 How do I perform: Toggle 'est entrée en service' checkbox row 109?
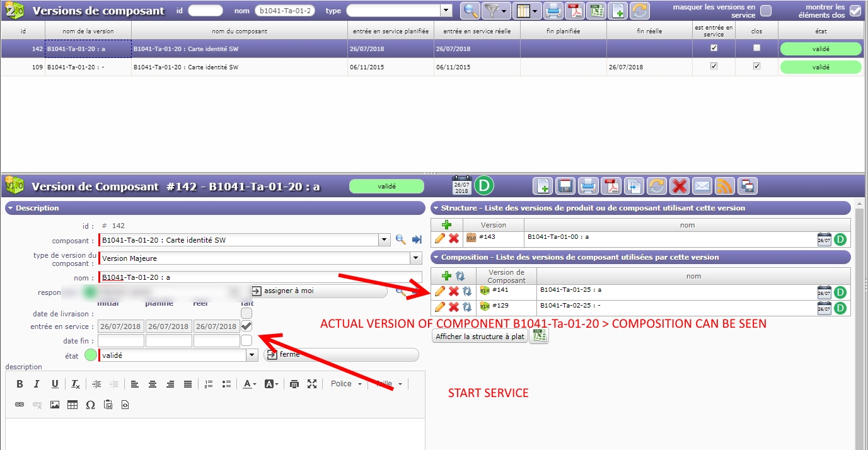click(714, 66)
